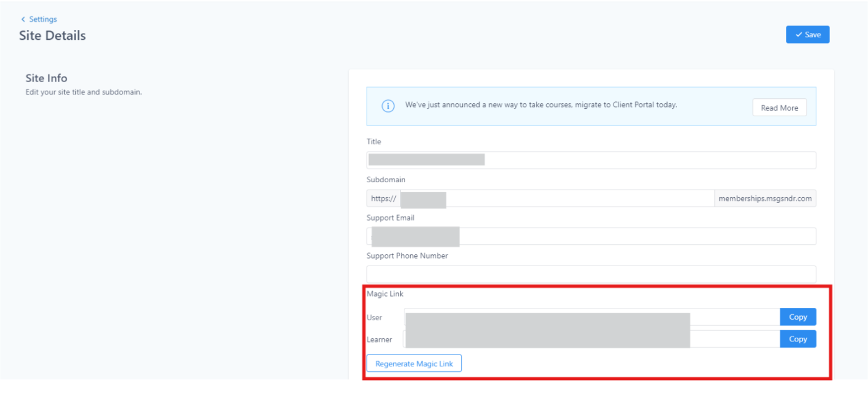The width and height of the screenshot is (868, 403).
Task: Go back via the Settings link
Action: pos(42,20)
